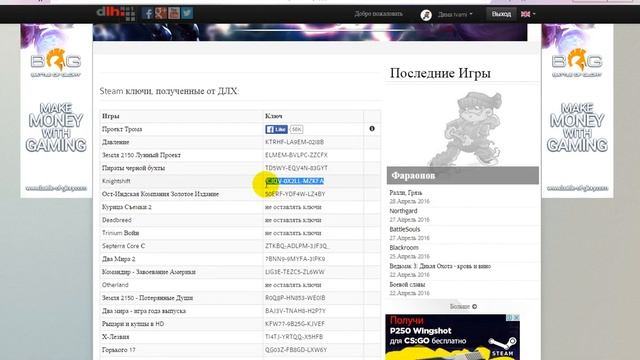Click the user avatar icon
The image size is (640, 360).
click(426, 15)
